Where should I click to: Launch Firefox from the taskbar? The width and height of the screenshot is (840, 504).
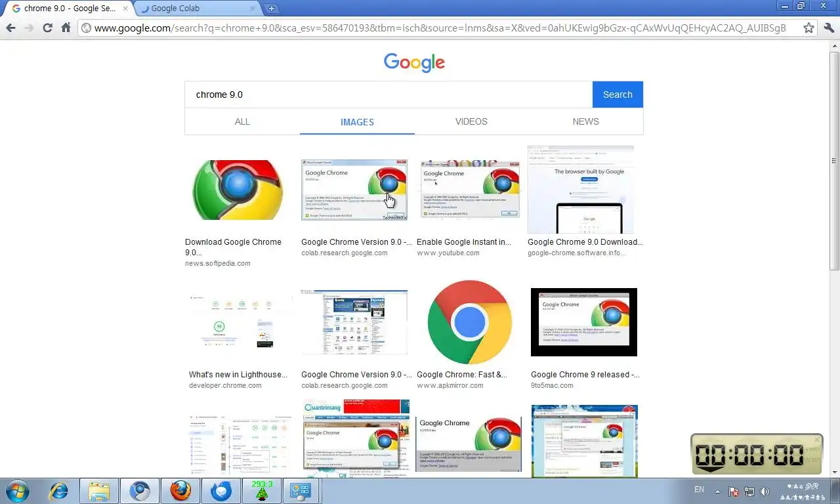[x=180, y=490]
